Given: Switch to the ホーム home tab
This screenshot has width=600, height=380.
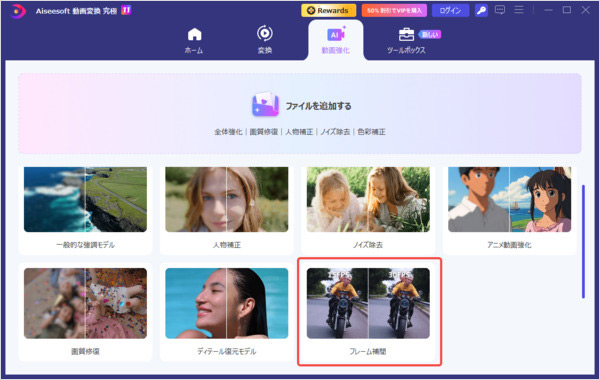Looking at the screenshot, I should [194, 40].
